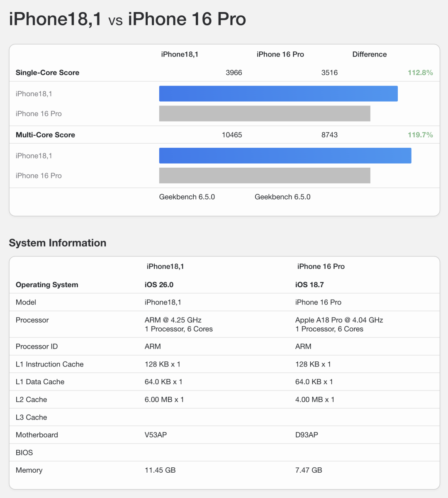The width and height of the screenshot is (448, 498).
Task: Click the 'V53AP' motherboard value
Action: click(156, 435)
